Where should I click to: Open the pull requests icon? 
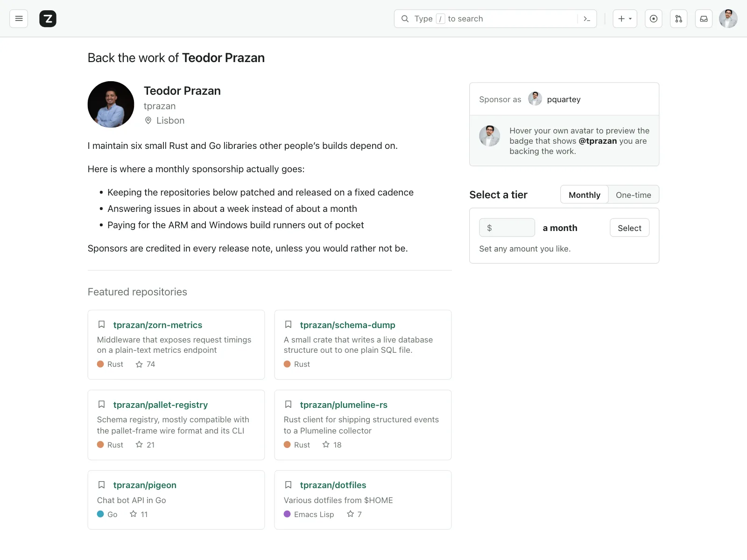[x=678, y=19]
